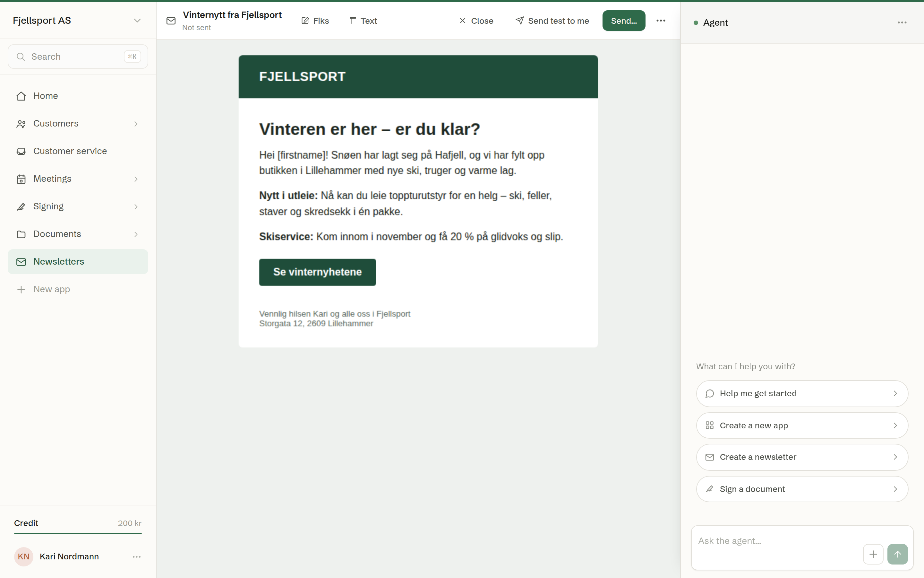This screenshot has width=924, height=578.
Task: Choose Sign a document suggestion
Action: (x=802, y=489)
